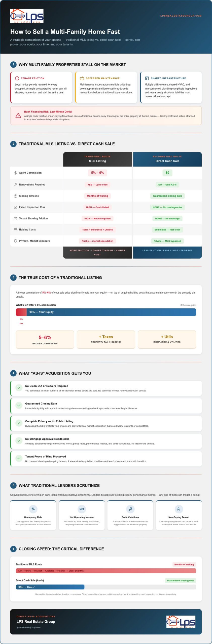212x644 pixels.
Task: Click the "Taxes + Insurance + Utilities" pill
Action: coord(97,230)
